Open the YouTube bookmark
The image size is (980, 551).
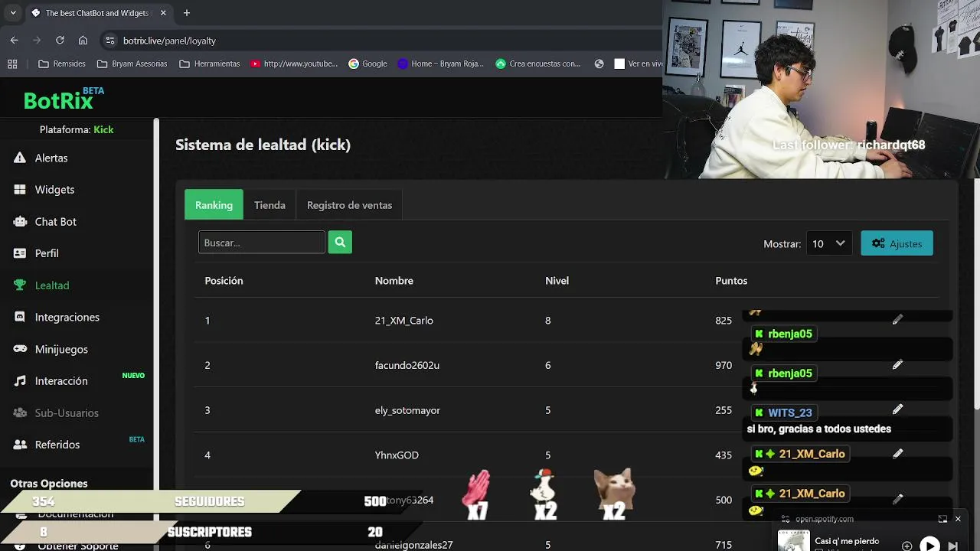pos(294,64)
